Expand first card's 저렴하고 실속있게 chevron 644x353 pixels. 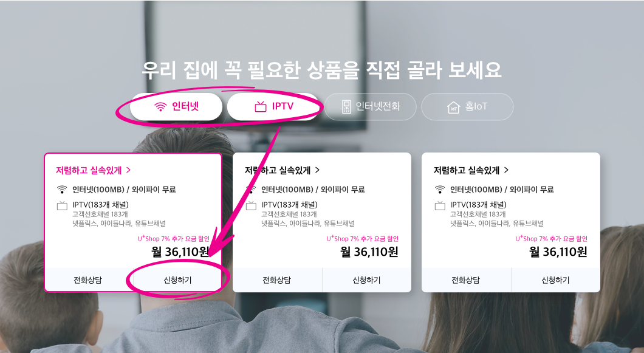pyautogui.click(x=129, y=170)
